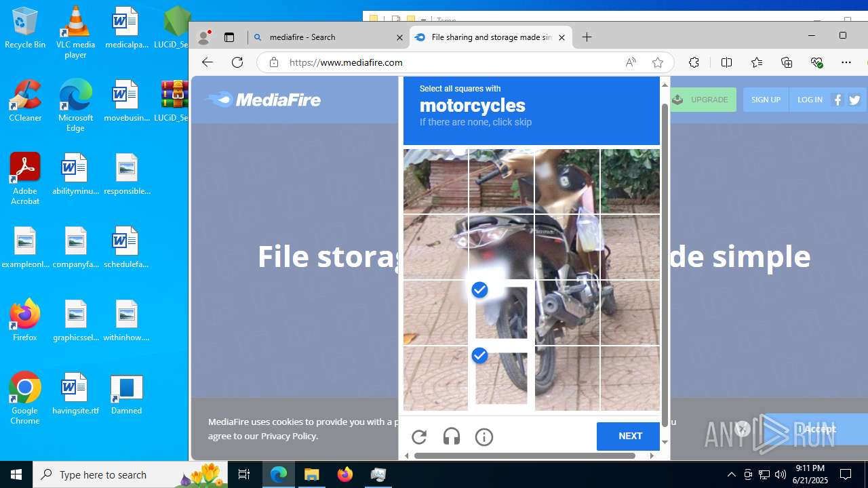Open Edge Extensions menu

point(694,62)
